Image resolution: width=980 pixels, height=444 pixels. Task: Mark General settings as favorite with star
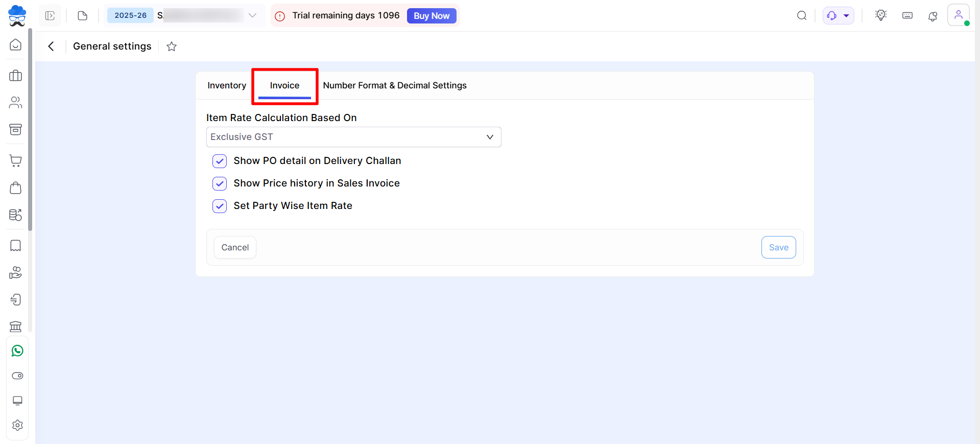click(172, 46)
